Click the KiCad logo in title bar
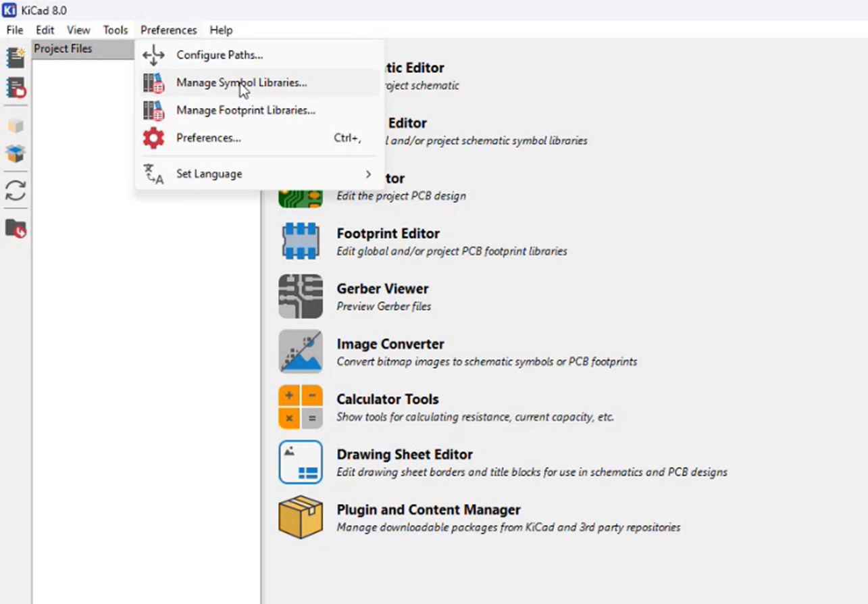Image resolution: width=868 pixels, height=604 pixels. [9, 10]
